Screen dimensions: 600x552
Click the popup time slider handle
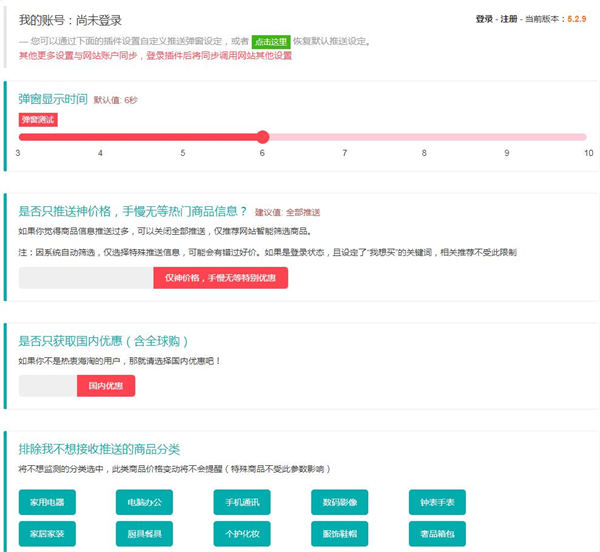[263, 137]
